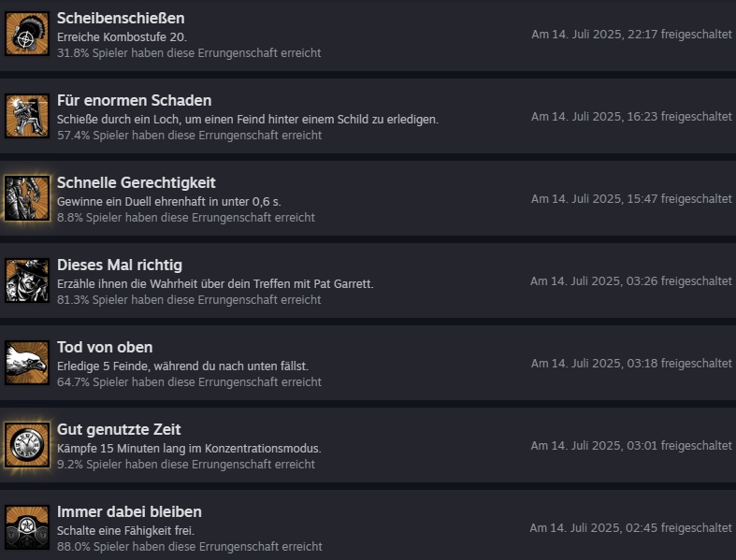Open the Für enormen Schaden title

135,100
